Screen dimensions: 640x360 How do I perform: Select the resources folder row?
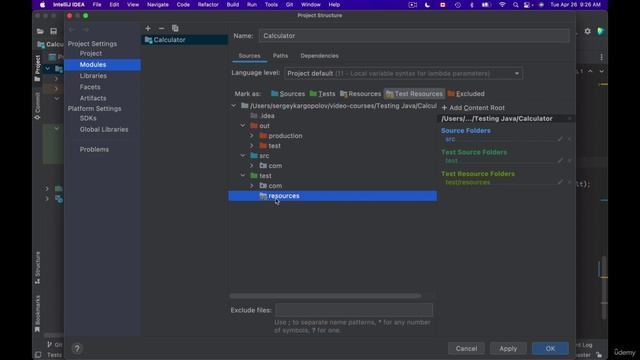pyautogui.click(x=333, y=196)
